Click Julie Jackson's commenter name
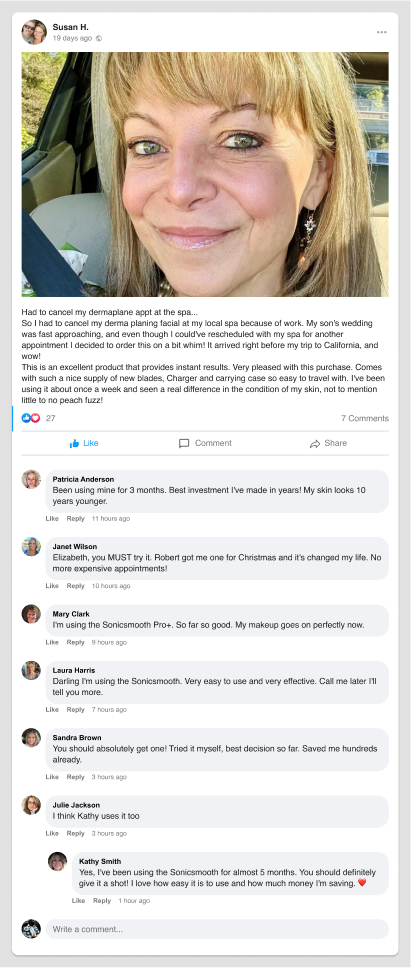The width and height of the screenshot is (411, 968). [x=76, y=805]
